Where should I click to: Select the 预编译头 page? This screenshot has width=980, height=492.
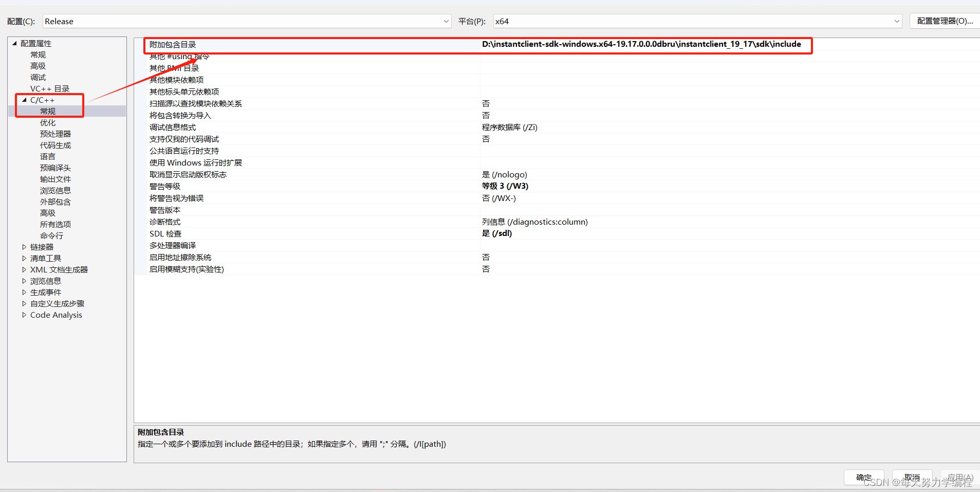coord(55,168)
